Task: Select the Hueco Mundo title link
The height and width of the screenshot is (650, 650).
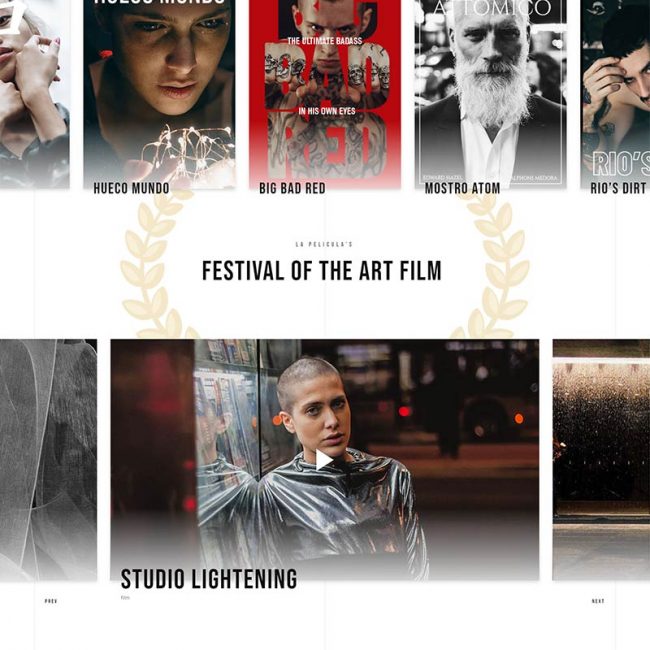Action: [x=131, y=188]
